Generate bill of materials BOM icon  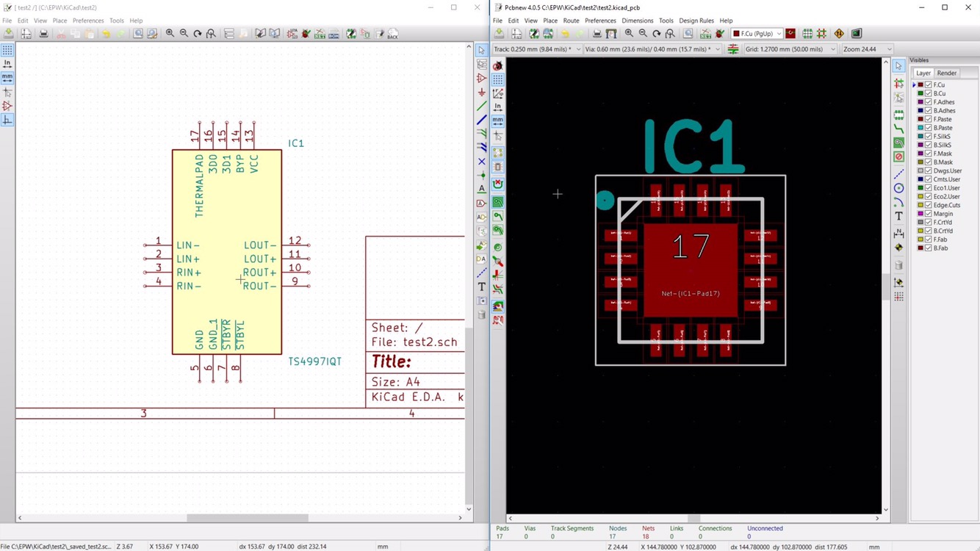click(x=334, y=34)
